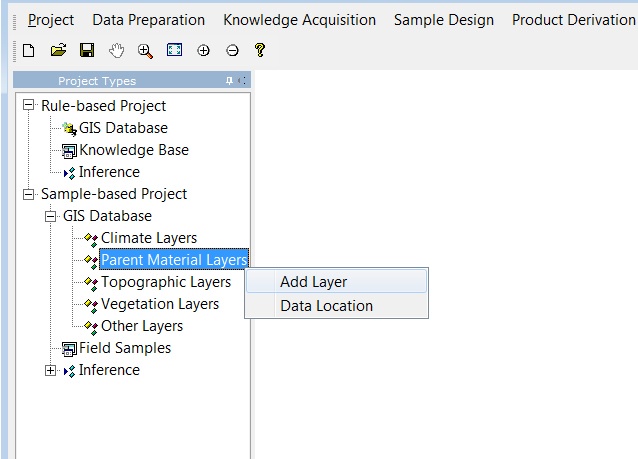This screenshot has height=459, width=638.
Task: Click the Knowledge Base icon
Action: (69, 151)
